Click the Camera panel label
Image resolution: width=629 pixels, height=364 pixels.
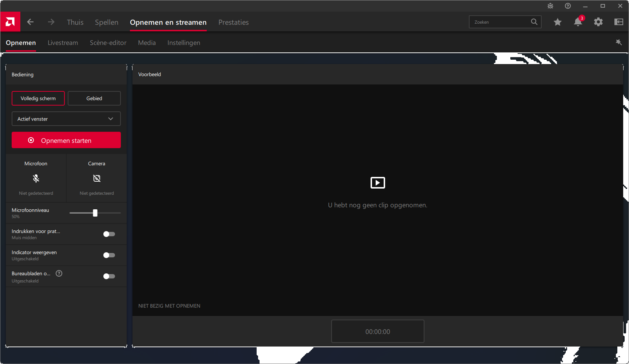pos(96,163)
